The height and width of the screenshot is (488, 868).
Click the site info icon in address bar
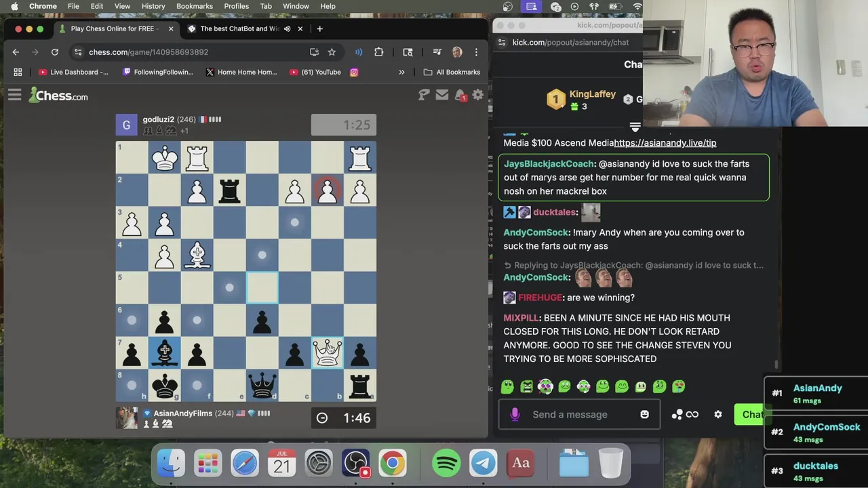pyautogui.click(x=79, y=52)
